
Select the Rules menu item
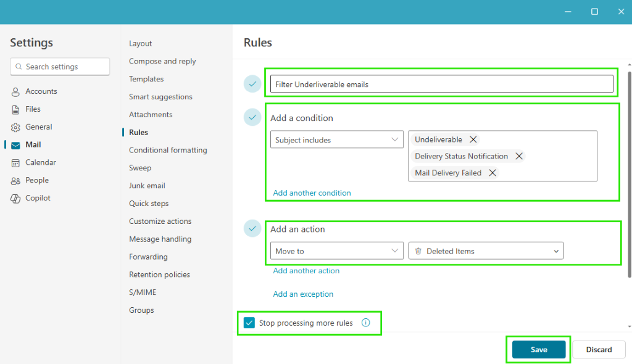[x=138, y=132]
